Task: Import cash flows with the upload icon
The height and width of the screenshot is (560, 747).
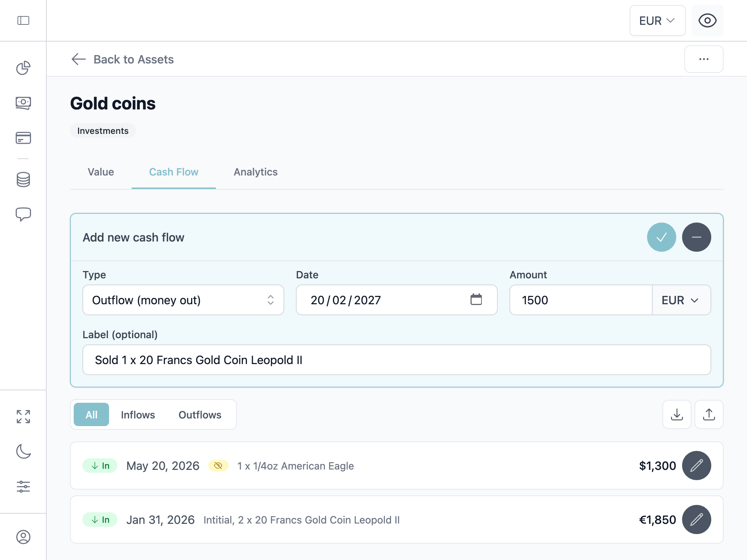Action: pos(709,414)
